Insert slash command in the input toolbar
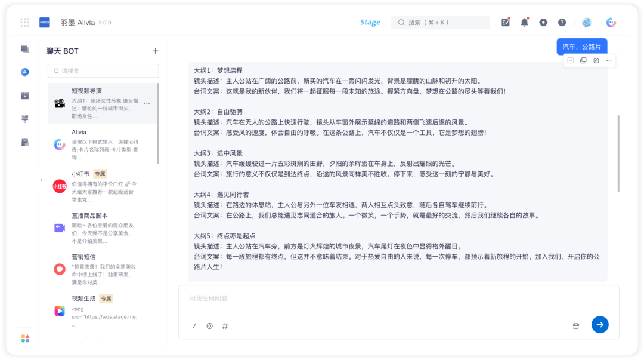This screenshot has height=360, width=644. point(194,326)
